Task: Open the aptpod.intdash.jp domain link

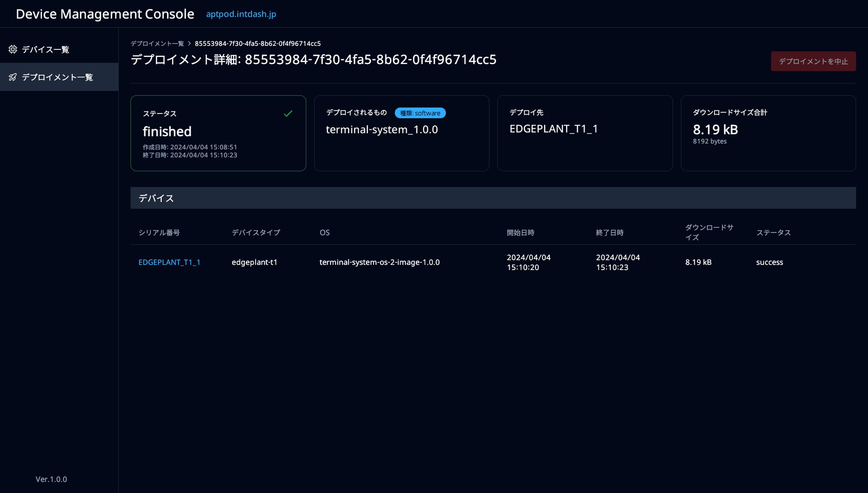Action: (x=241, y=14)
